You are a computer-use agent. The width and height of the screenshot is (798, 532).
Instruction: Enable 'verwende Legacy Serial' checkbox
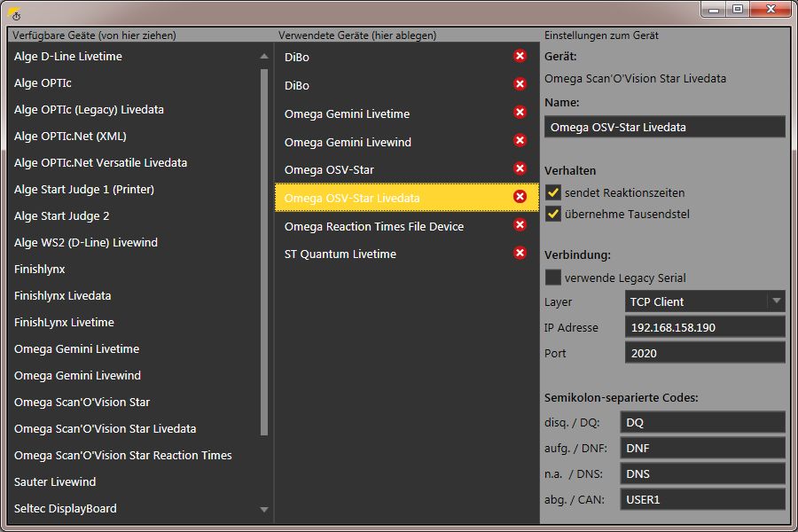552,278
